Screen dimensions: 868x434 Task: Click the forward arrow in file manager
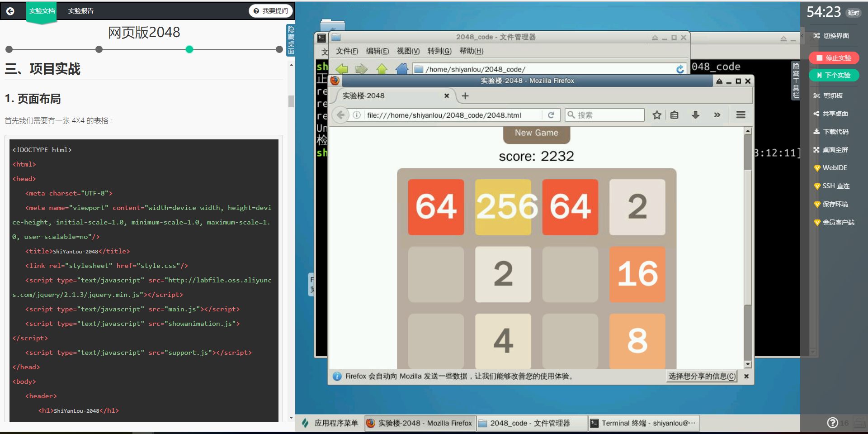point(362,69)
